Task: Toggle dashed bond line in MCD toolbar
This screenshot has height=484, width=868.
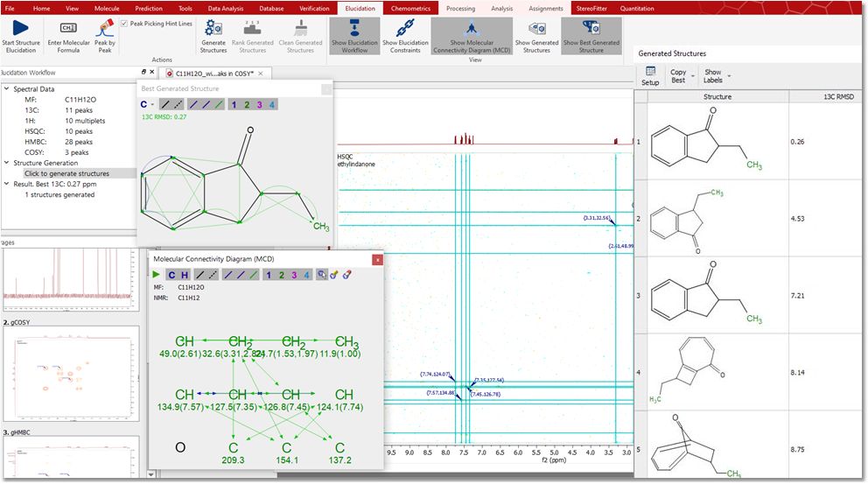Action: (x=212, y=275)
